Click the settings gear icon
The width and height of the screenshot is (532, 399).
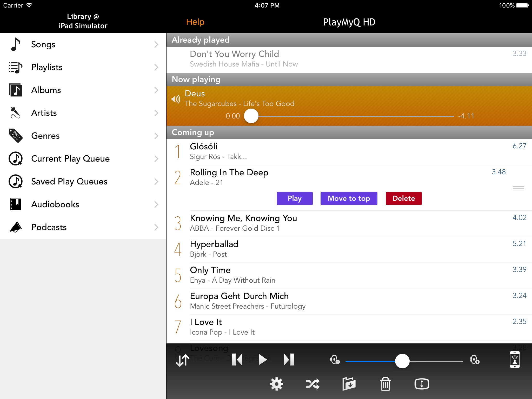(276, 384)
